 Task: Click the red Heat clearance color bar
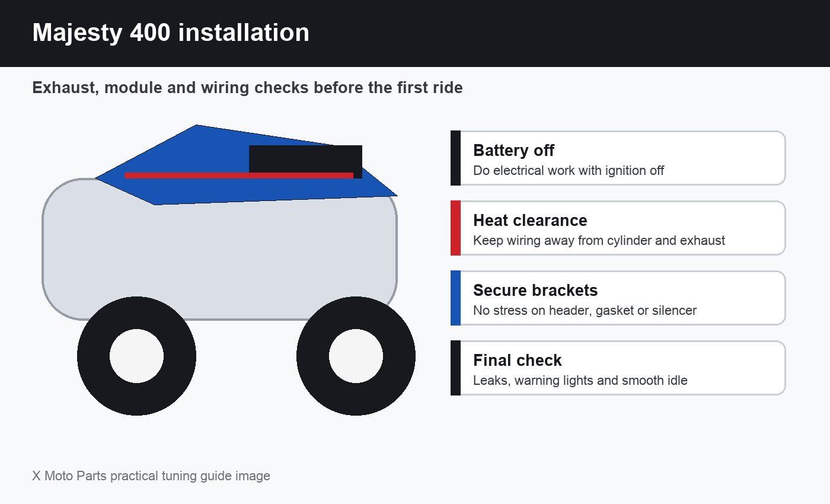tap(455, 228)
